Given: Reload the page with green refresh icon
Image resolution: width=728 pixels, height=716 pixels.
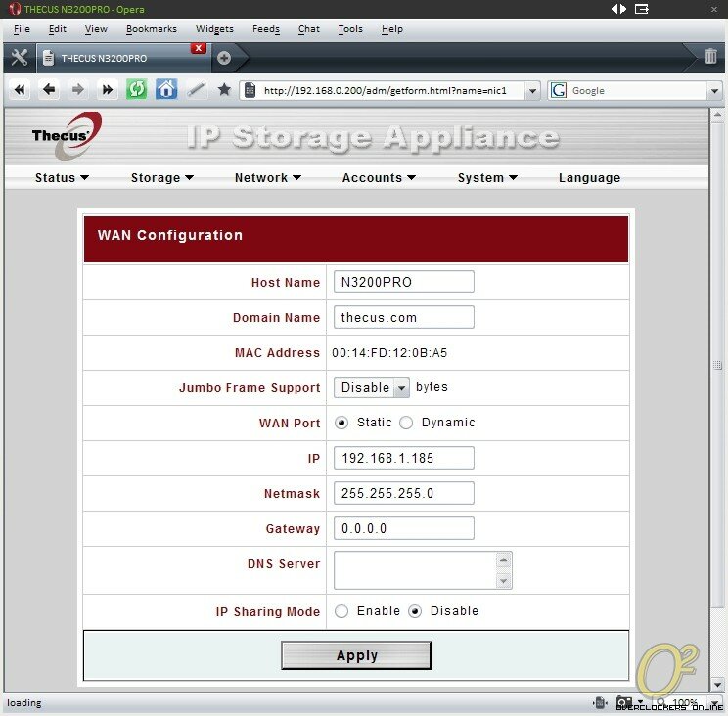Looking at the screenshot, I should (x=137, y=89).
